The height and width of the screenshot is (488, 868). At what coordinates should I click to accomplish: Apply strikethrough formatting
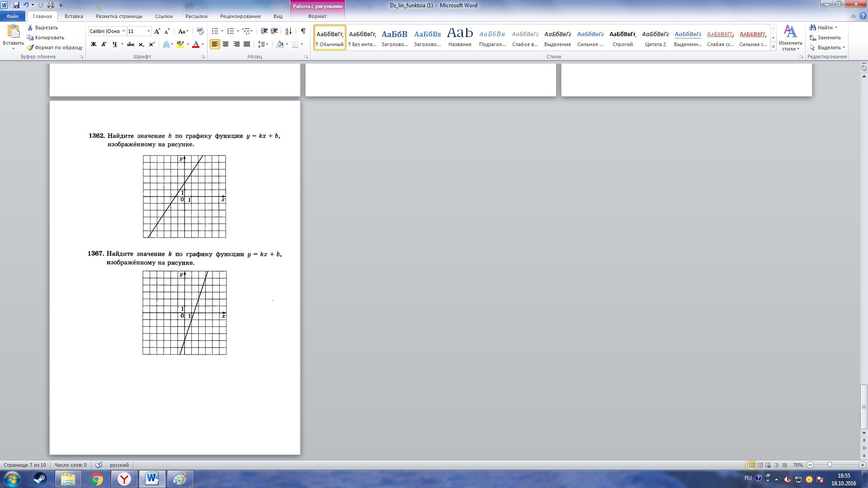coord(131,44)
